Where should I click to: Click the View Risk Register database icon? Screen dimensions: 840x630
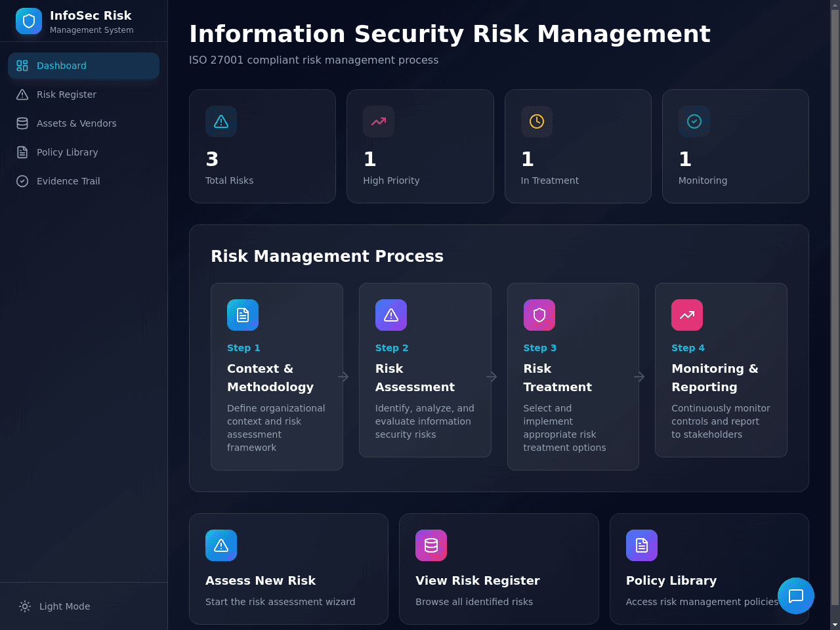pos(431,545)
